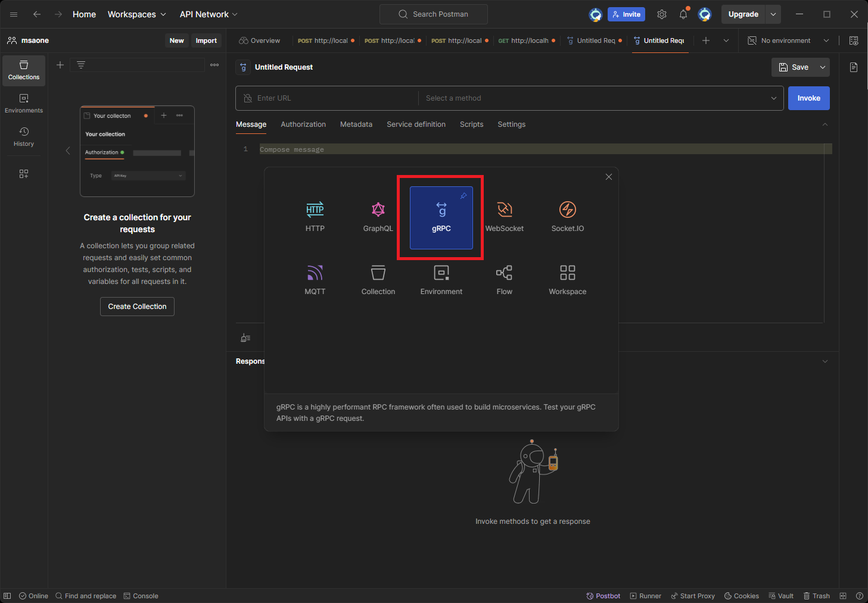
Task: Go back with the left arrow
Action: (37, 14)
